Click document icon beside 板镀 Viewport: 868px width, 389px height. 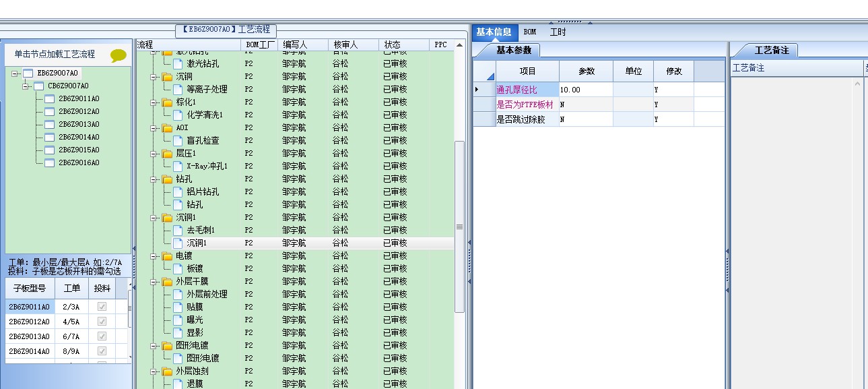[x=178, y=268]
